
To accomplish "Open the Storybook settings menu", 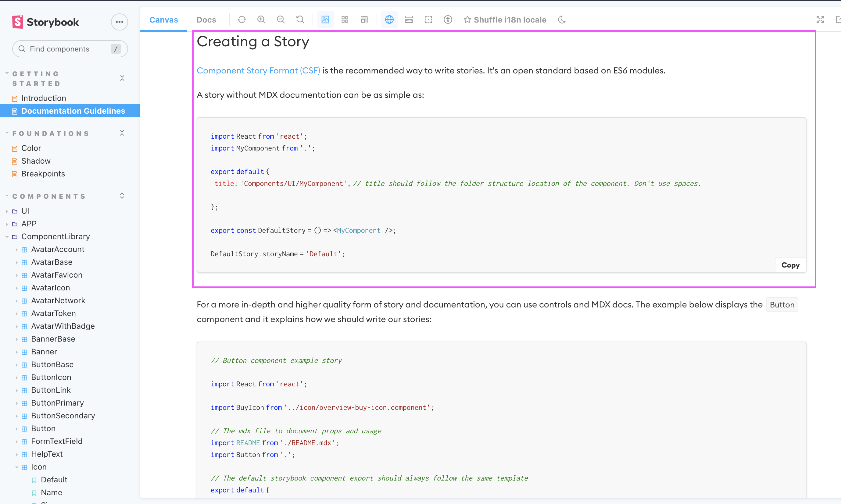I will (x=119, y=22).
